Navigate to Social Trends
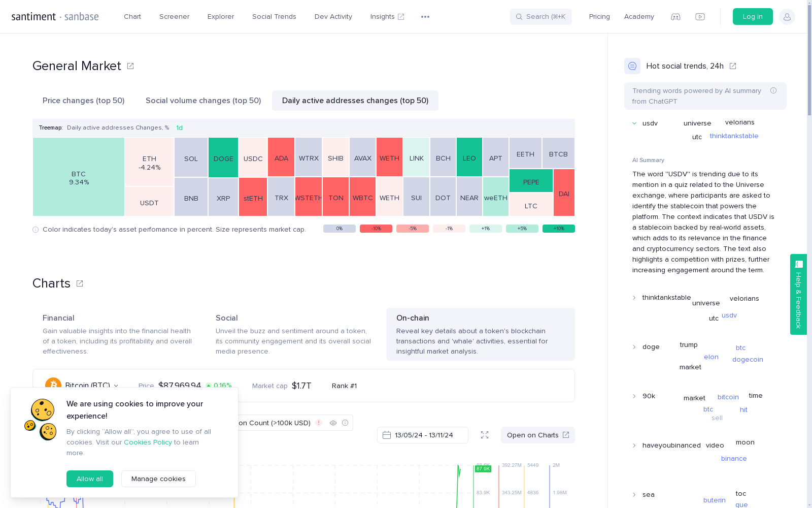812x508 pixels. point(274,17)
